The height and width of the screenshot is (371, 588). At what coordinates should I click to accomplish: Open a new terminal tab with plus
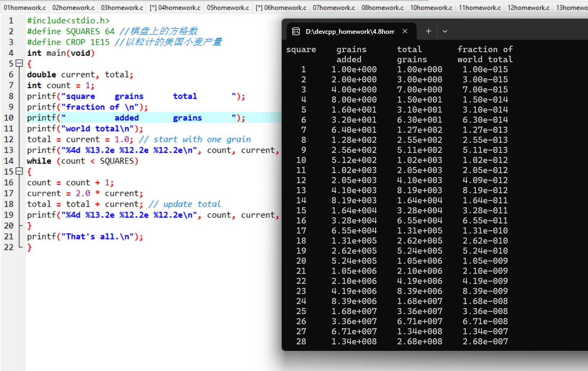pyautogui.click(x=428, y=31)
